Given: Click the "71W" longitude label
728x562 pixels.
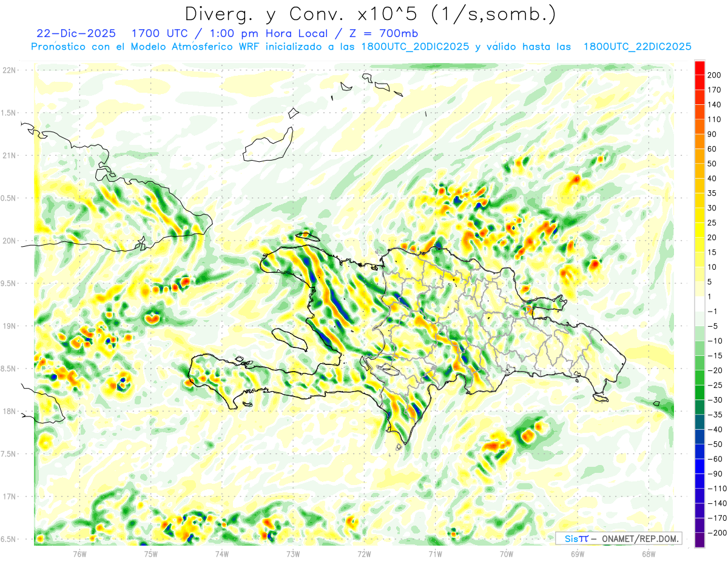Looking at the screenshot, I should [x=435, y=554].
